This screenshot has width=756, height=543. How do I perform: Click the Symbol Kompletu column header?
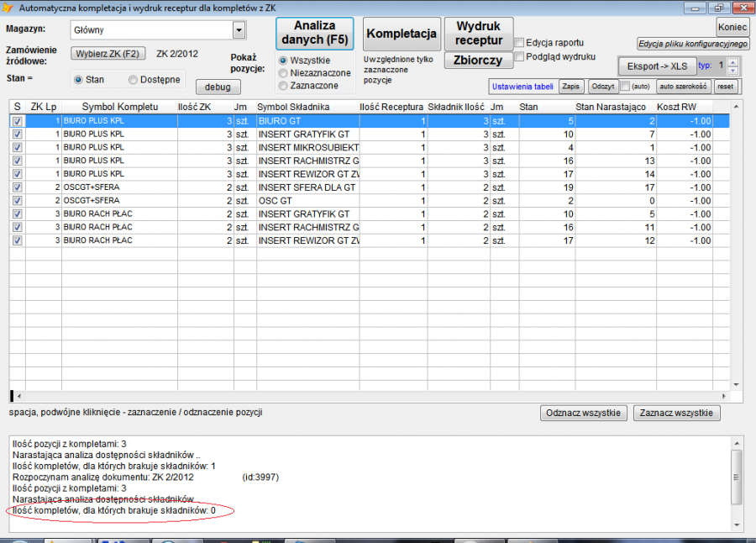tap(119, 107)
